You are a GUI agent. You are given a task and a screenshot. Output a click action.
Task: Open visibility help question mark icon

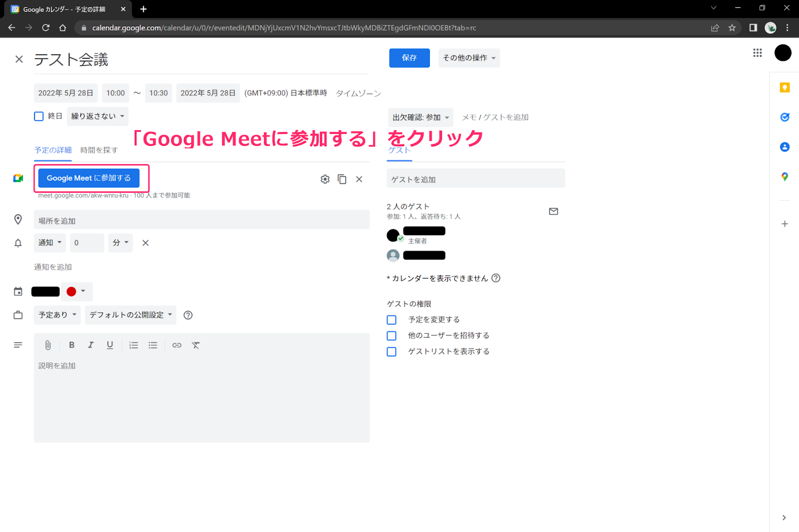pos(188,315)
